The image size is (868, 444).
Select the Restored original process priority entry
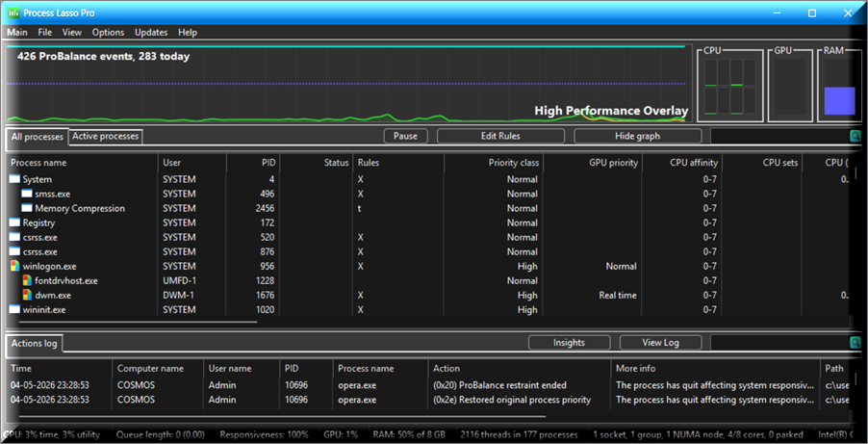point(429,400)
